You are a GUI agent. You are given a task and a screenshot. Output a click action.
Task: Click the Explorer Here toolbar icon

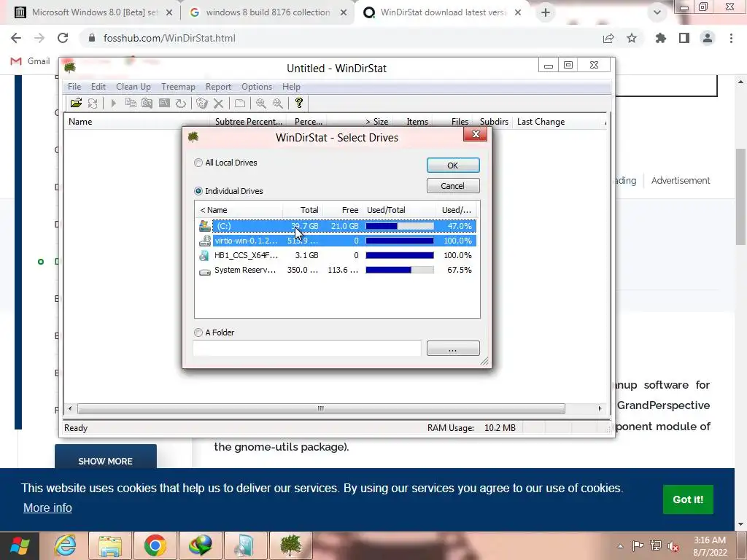pyautogui.click(x=147, y=103)
